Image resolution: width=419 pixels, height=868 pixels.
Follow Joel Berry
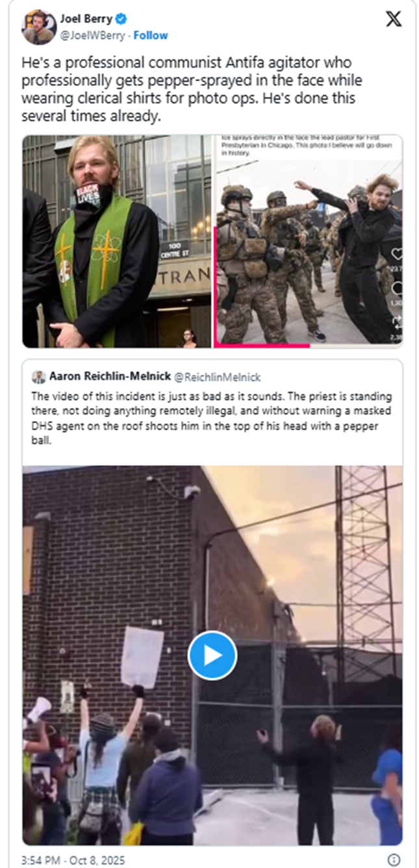click(x=151, y=35)
